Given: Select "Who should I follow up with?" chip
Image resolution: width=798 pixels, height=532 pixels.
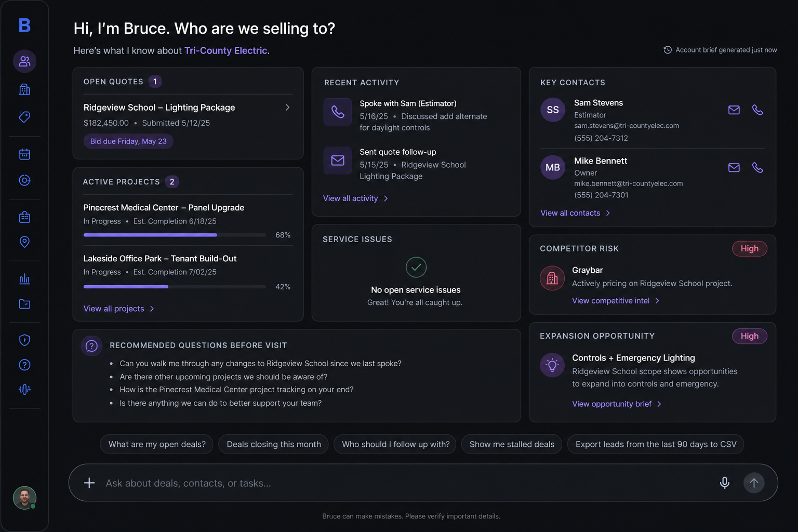Looking at the screenshot, I should coord(395,444).
